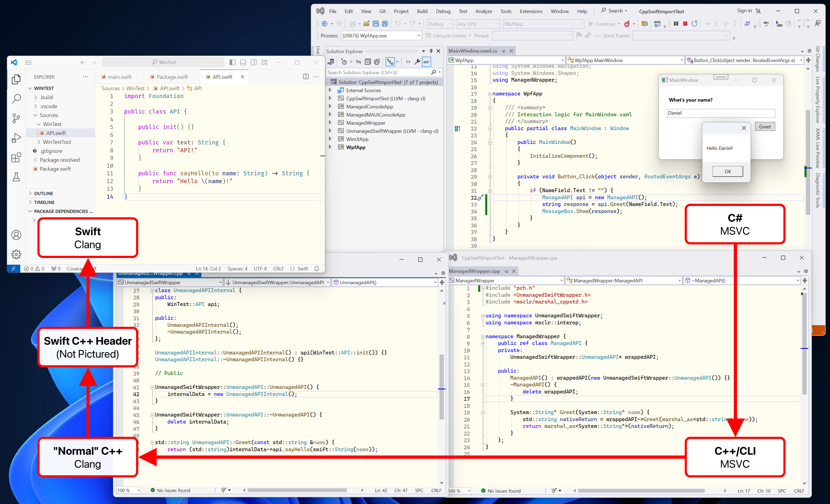Viewport: 830px width, 504px height.
Task: Click the Greet button
Action: point(764,127)
